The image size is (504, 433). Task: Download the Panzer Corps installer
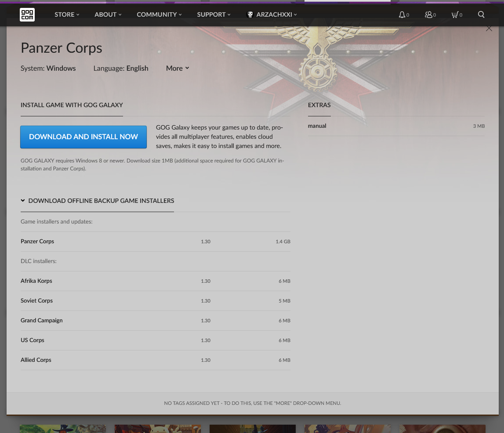[155, 242]
